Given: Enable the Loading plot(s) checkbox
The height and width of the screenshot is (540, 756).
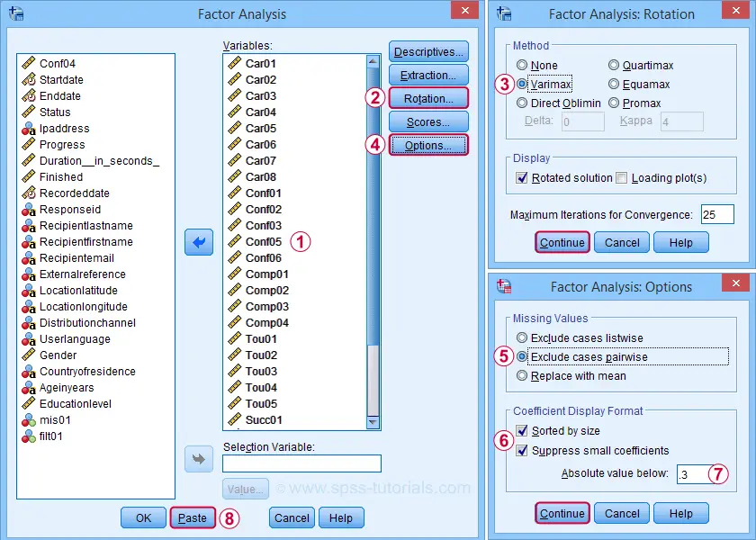Looking at the screenshot, I should click(622, 178).
